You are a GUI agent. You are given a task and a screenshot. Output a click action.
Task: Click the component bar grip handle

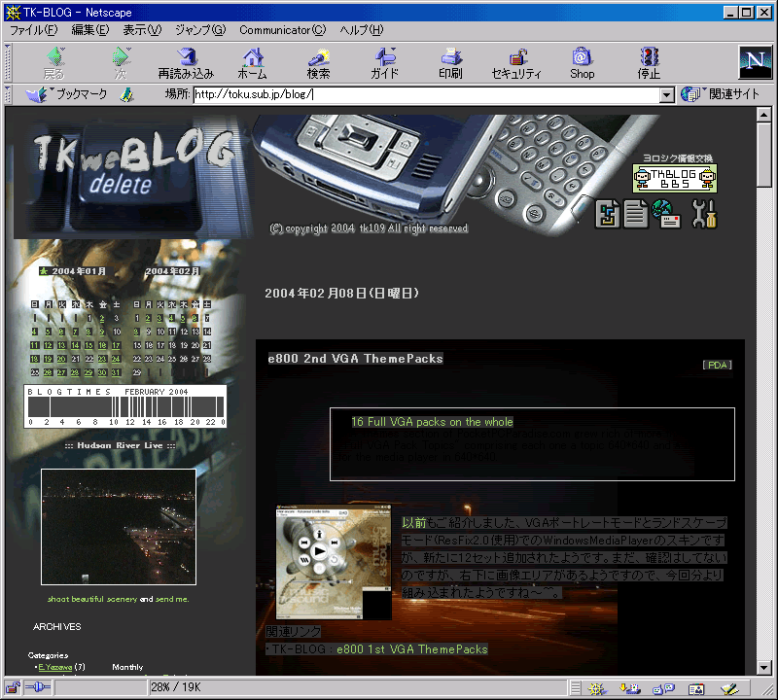point(576,688)
